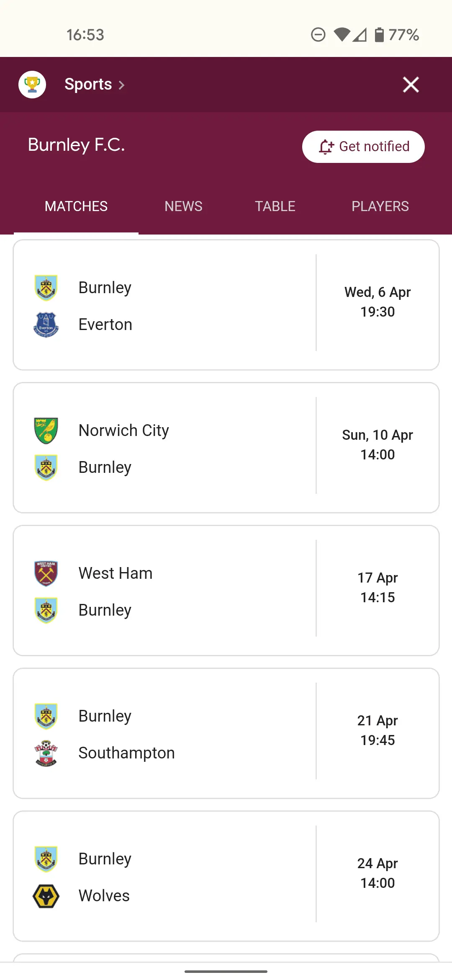The height and width of the screenshot is (980, 452).
Task: Tap the Southampton club crest
Action: click(x=46, y=753)
